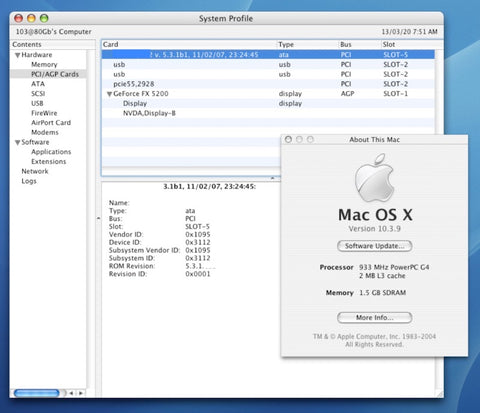Select Memory in Contents list
480x413 pixels.
point(44,64)
